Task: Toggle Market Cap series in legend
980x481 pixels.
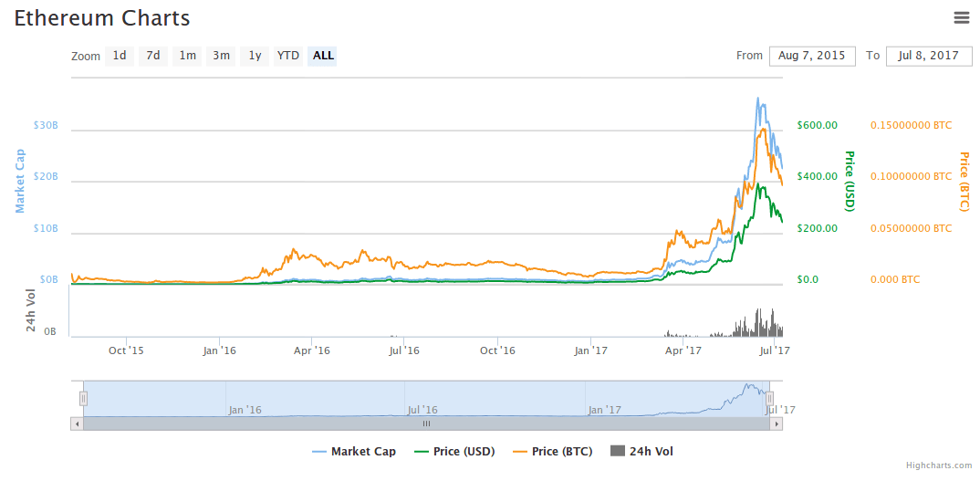Action: [354, 451]
